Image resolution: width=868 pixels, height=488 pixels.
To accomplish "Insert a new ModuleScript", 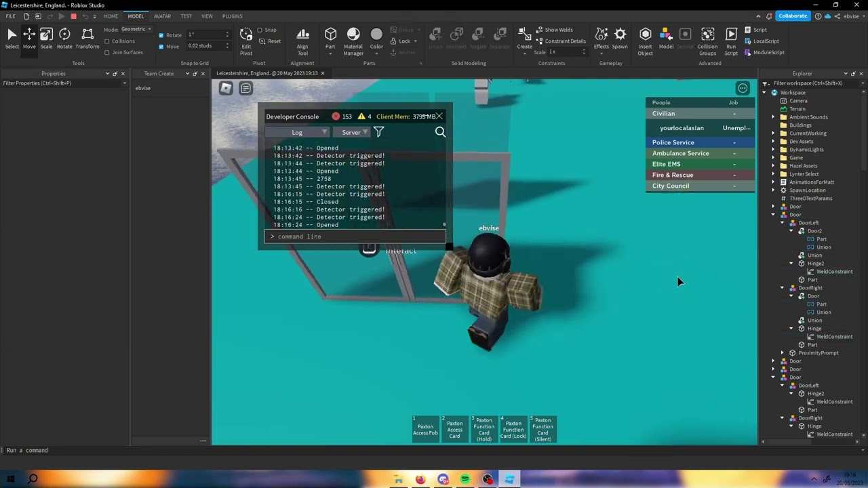I will [764, 52].
